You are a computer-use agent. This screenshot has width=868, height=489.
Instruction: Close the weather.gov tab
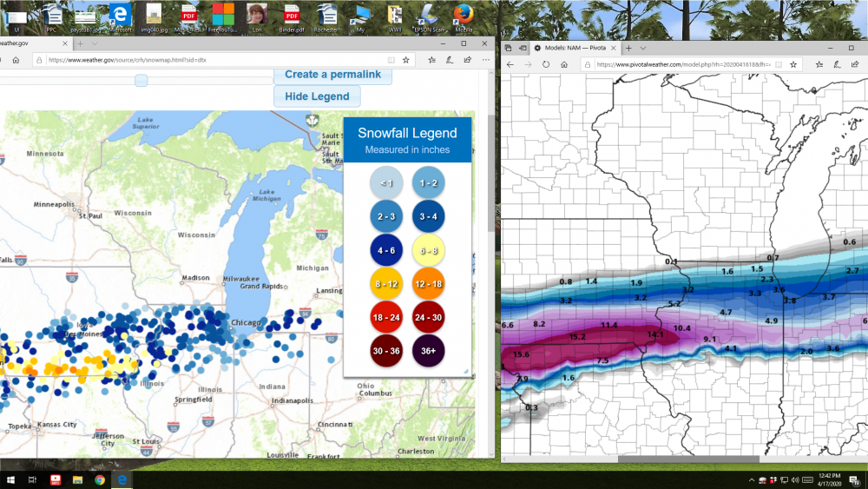click(x=65, y=43)
